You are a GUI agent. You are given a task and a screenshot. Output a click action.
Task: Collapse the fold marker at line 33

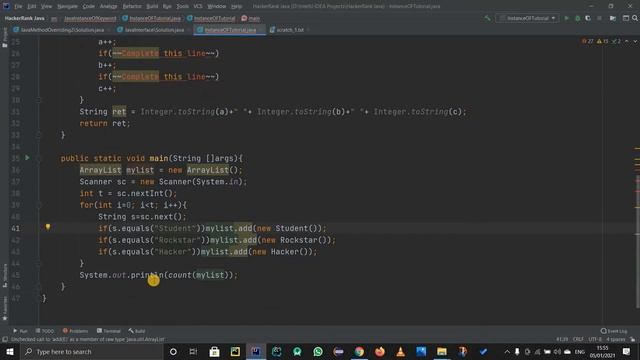click(38, 135)
